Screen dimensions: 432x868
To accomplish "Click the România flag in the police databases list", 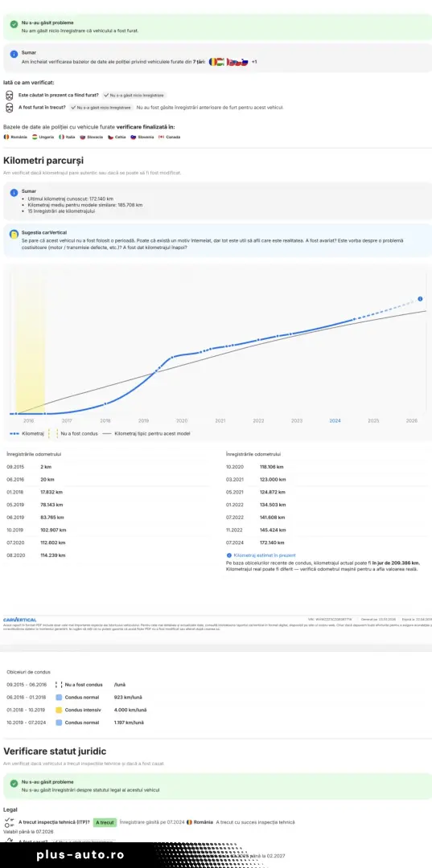I will pyautogui.click(x=6, y=137).
